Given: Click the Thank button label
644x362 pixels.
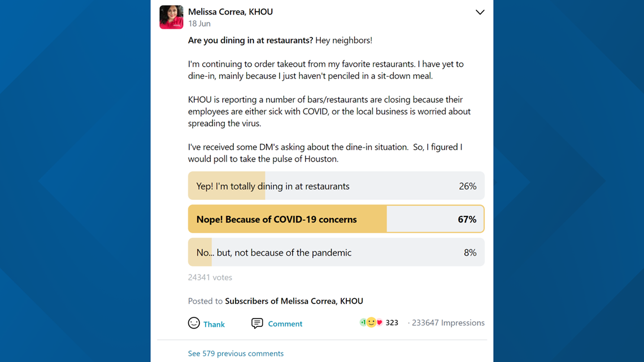Looking at the screenshot, I should (214, 324).
